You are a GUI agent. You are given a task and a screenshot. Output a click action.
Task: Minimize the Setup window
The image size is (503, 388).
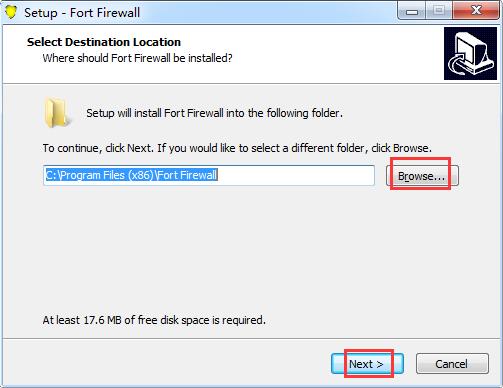pos(412,12)
